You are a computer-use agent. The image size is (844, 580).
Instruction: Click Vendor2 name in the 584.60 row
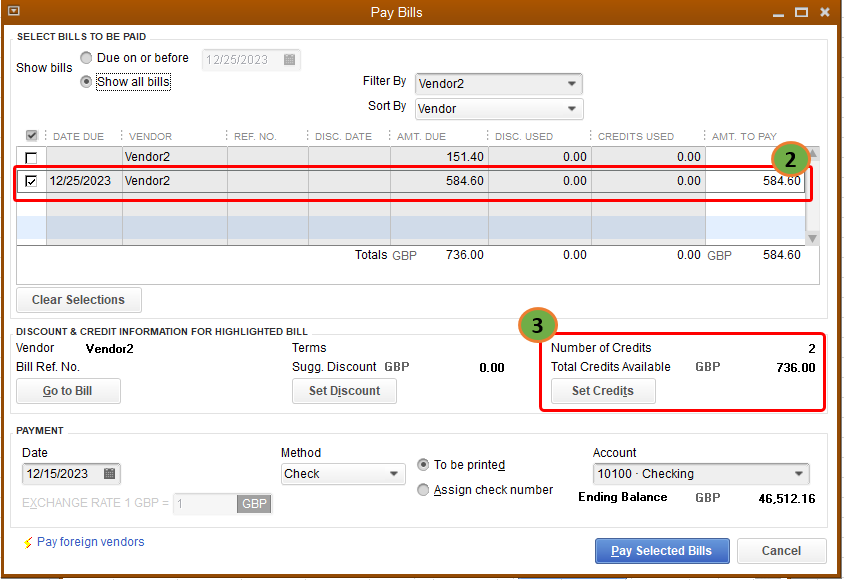click(x=147, y=181)
